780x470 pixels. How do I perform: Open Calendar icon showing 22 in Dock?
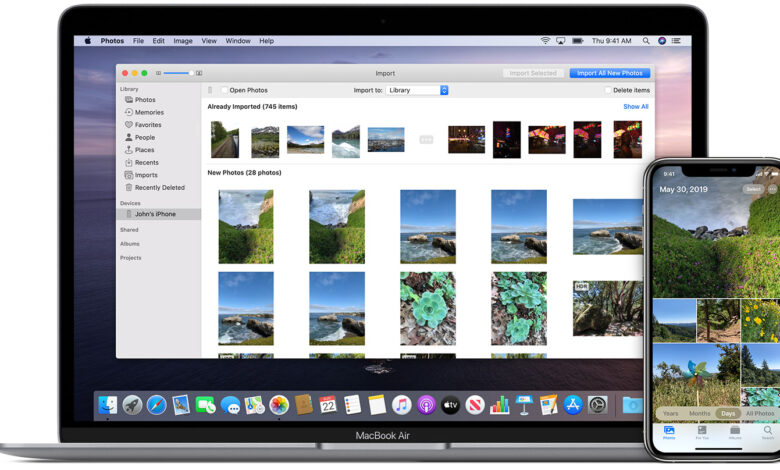pyautogui.click(x=328, y=405)
